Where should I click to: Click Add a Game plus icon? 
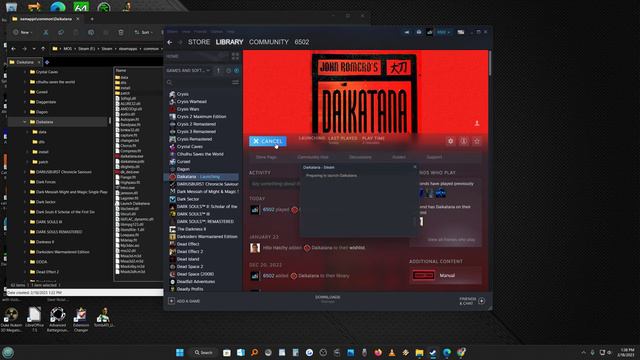pyautogui.click(x=171, y=301)
